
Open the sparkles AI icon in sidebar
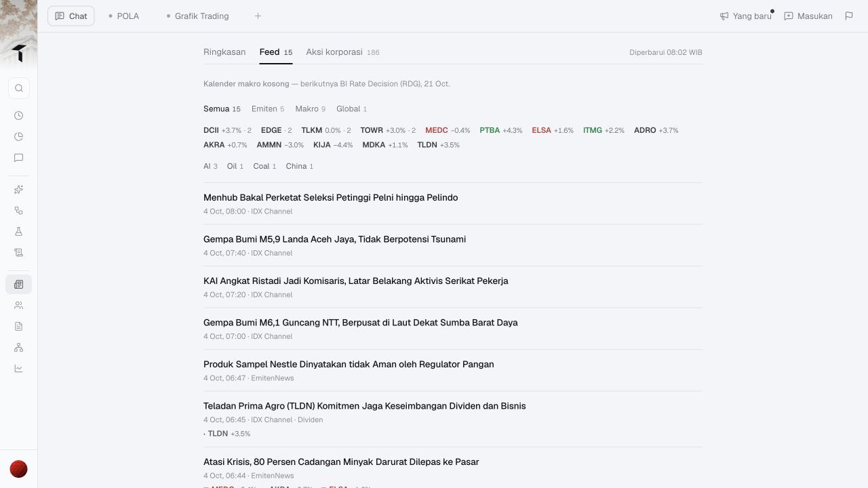point(19,190)
